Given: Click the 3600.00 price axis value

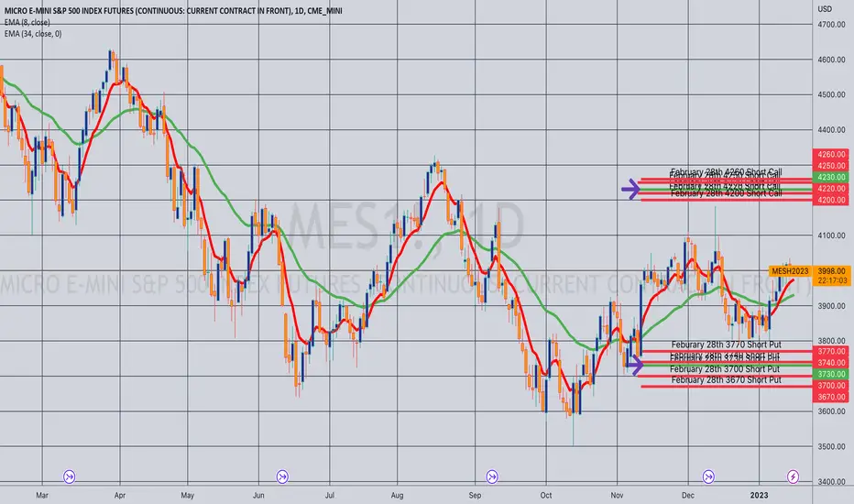Looking at the screenshot, I should pyautogui.click(x=831, y=411).
